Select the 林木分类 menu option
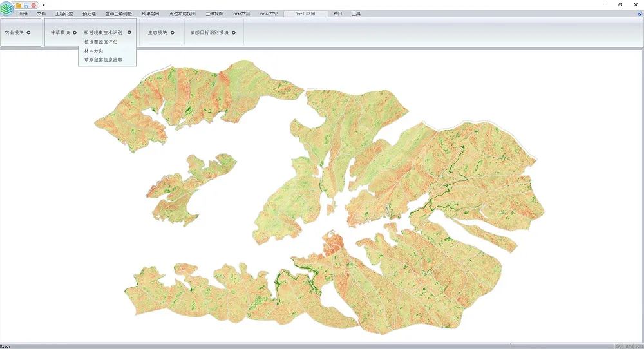The width and height of the screenshot is (644, 349). coord(93,51)
